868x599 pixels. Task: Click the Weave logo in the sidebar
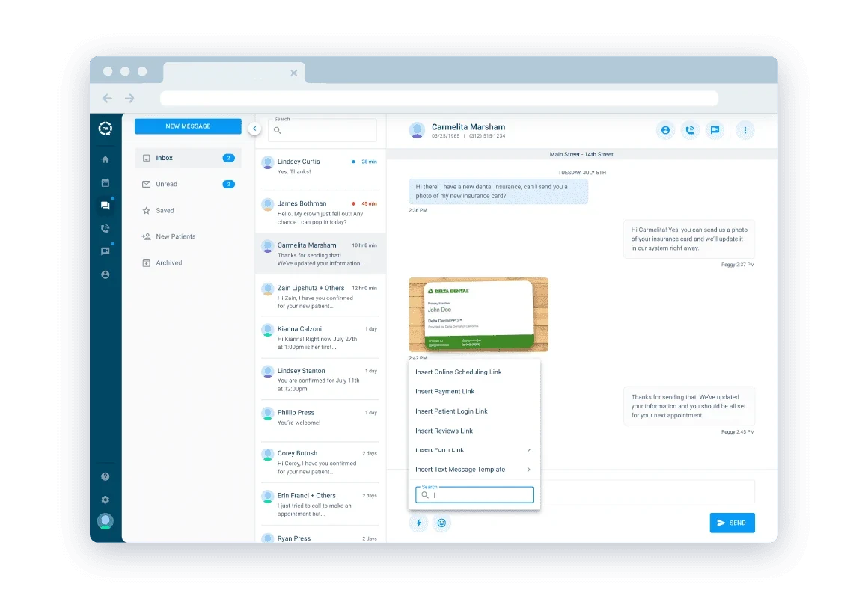point(106,129)
